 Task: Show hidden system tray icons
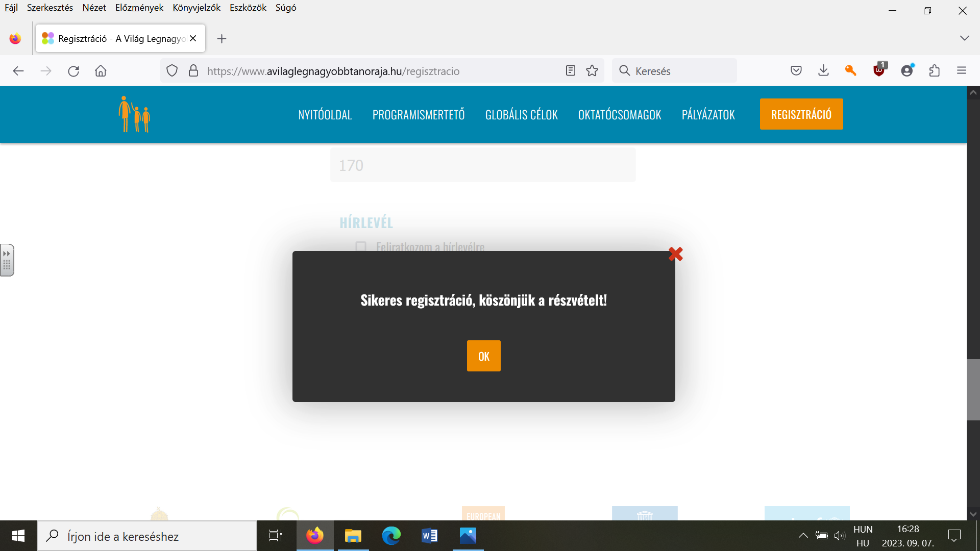pos(803,536)
